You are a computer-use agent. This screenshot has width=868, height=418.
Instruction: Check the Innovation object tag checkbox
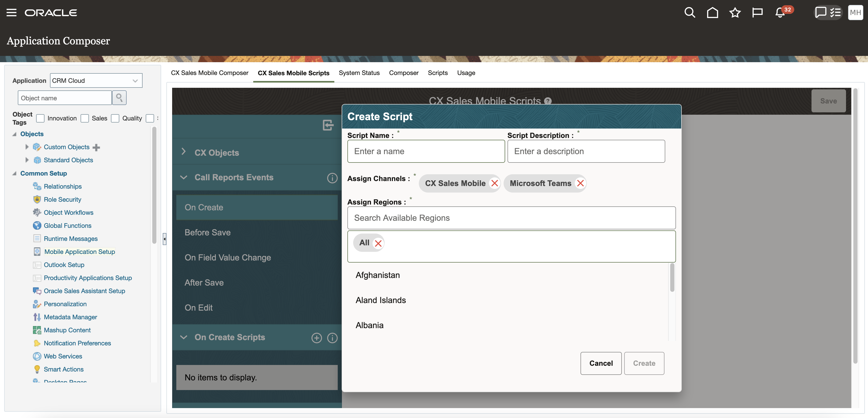41,118
